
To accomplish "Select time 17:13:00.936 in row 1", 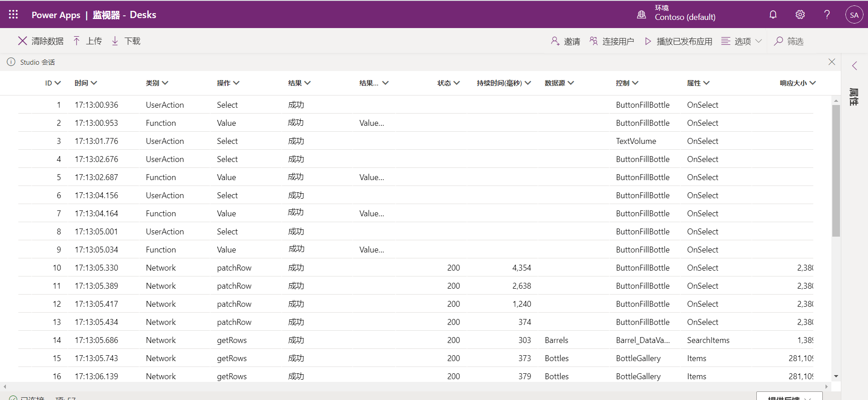I will coord(96,105).
